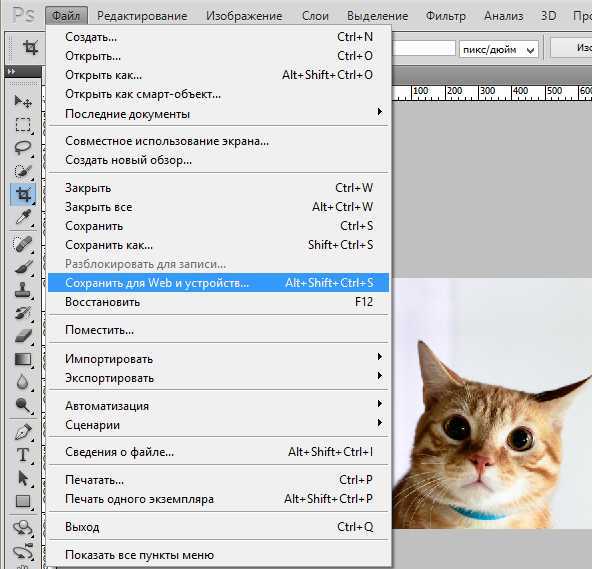The height and width of the screenshot is (569, 592).
Task: Click the Crop tool preset in options bar
Action: (x=30, y=48)
